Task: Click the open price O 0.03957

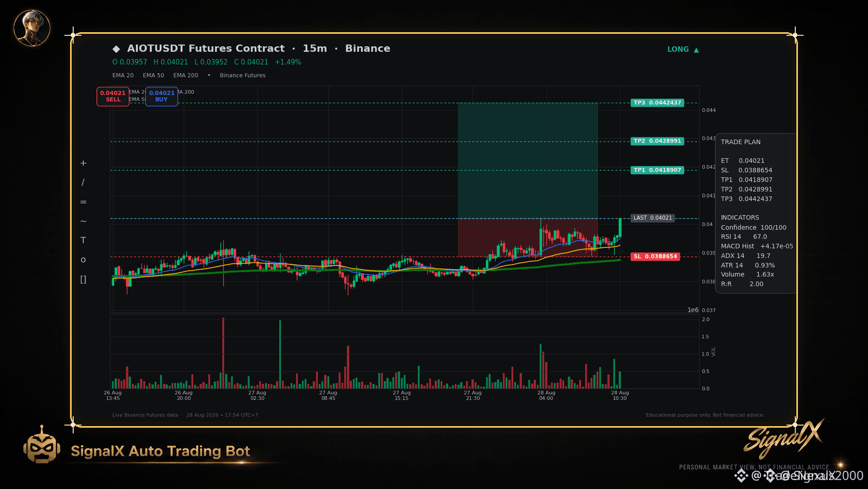Action: [130, 62]
